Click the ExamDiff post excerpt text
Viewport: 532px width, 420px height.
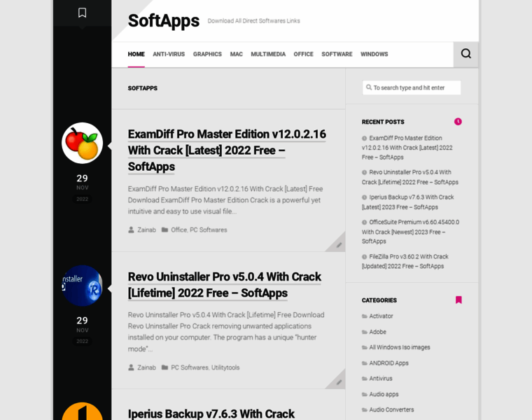click(x=225, y=200)
